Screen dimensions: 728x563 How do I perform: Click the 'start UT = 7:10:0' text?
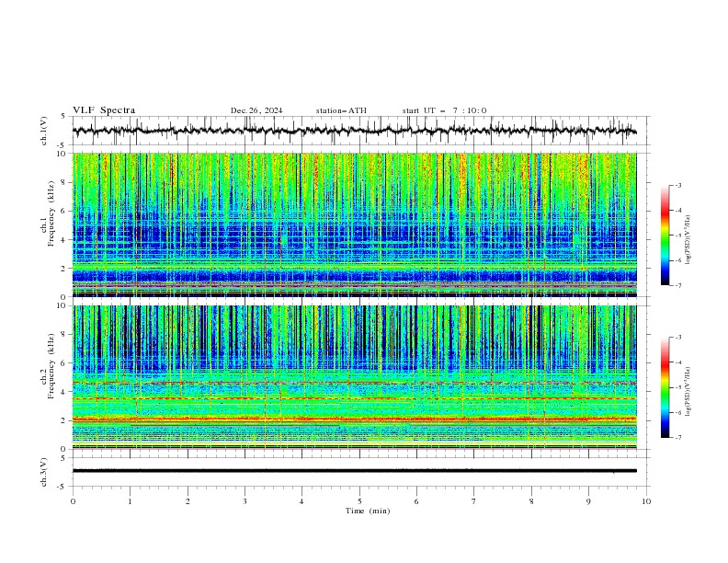(444, 110)
